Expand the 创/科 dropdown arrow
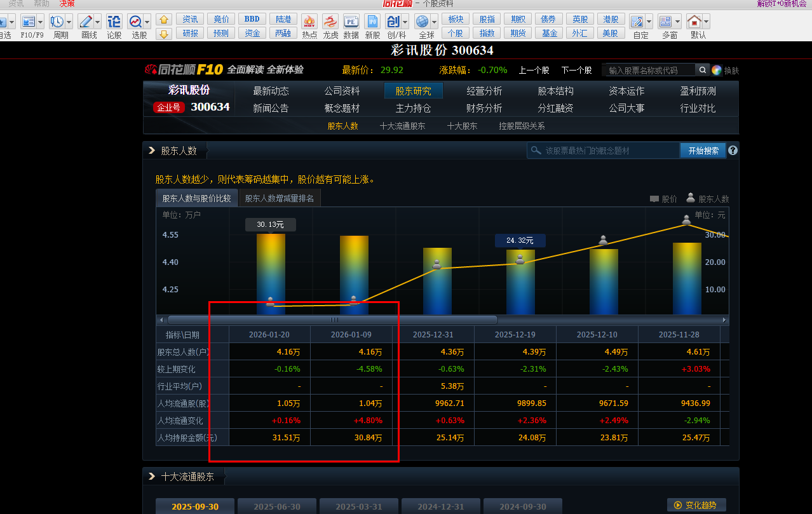812x514 pixels. (405, 22)
